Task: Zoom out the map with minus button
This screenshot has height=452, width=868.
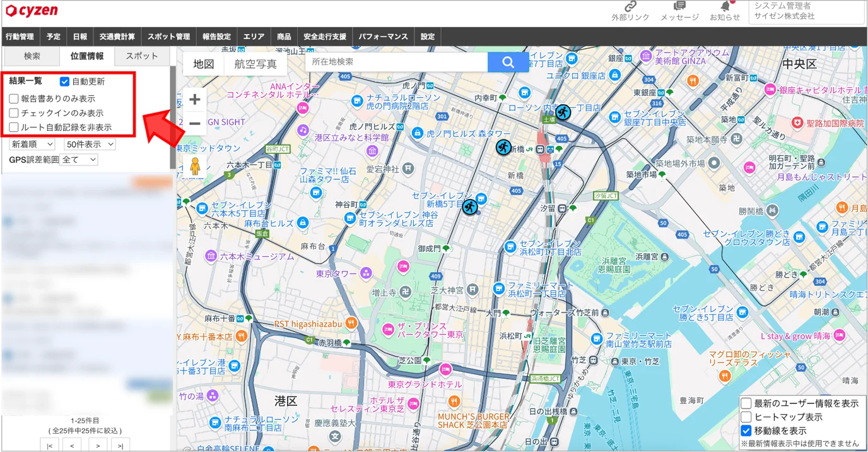Action: [194, 123]
